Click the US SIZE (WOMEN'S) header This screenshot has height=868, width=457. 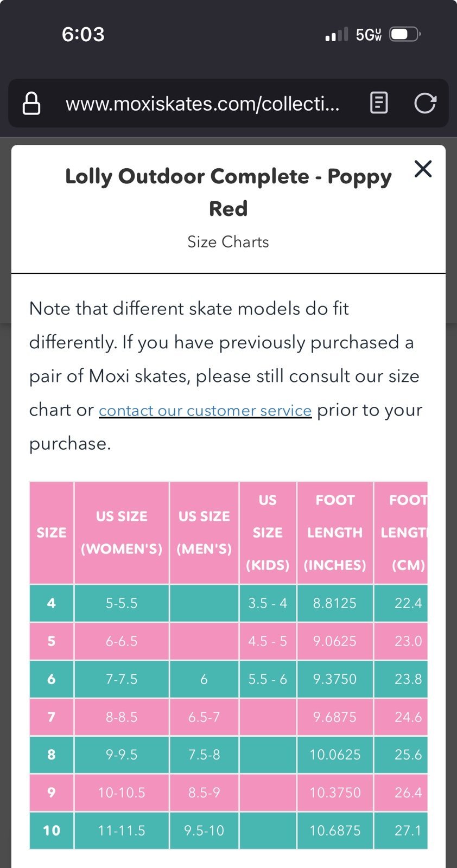point(122,533)
